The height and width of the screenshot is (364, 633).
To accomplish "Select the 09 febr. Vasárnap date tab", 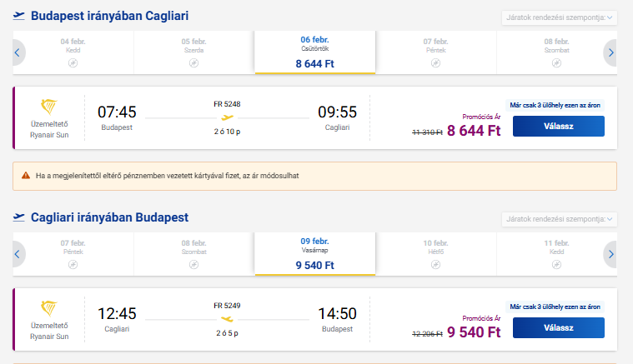I will pos(315,254).
